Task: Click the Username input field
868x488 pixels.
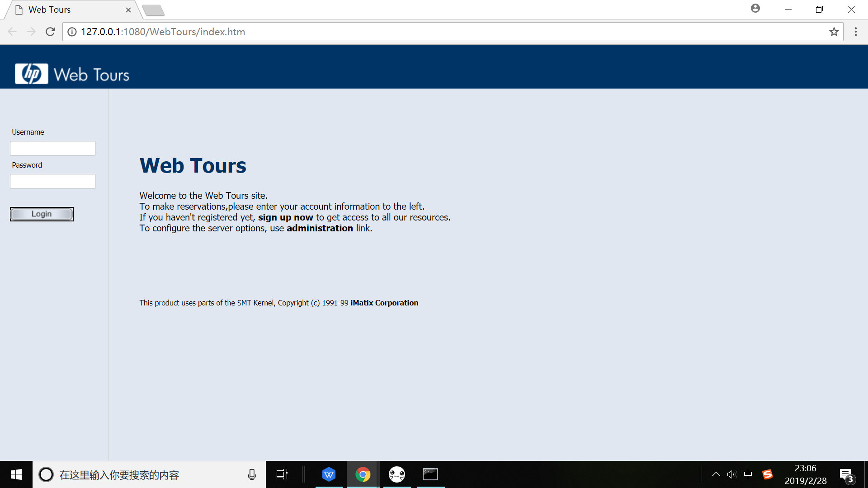Action: (52, 148)
